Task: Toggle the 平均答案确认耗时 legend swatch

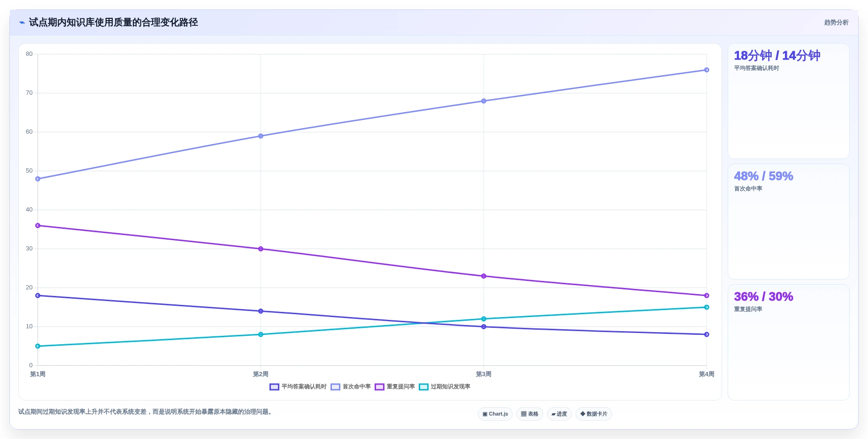Action: pyautogui.click(x=274, y=387)
